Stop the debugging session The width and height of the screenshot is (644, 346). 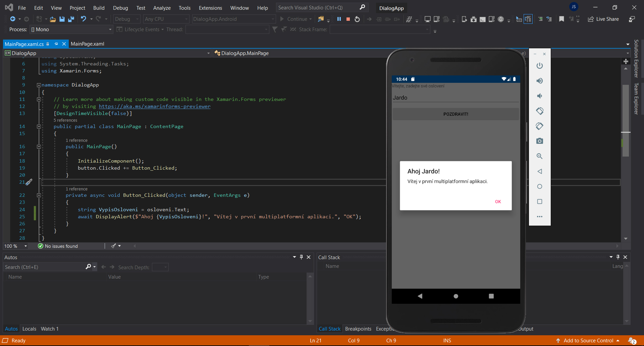point(348,19)
